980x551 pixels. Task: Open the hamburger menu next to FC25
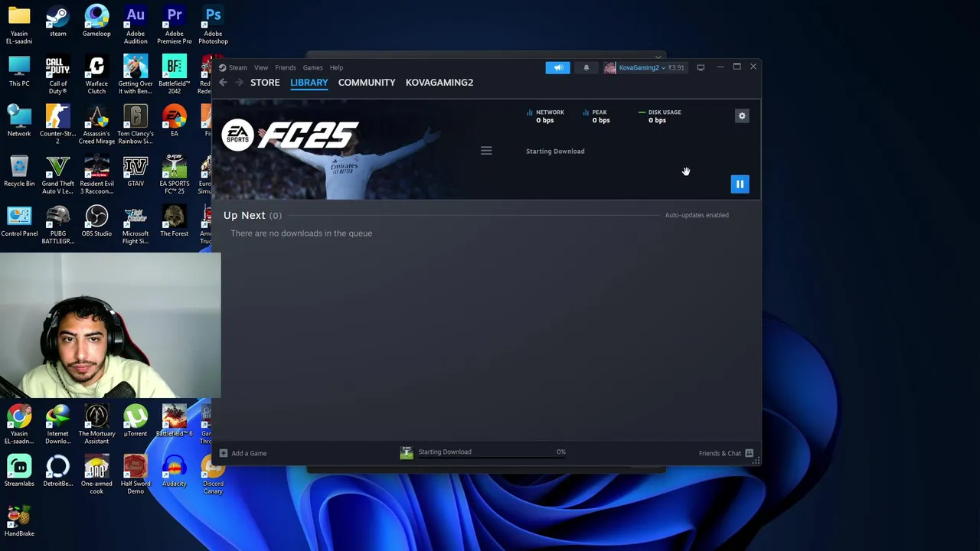[x=486, y=151]
